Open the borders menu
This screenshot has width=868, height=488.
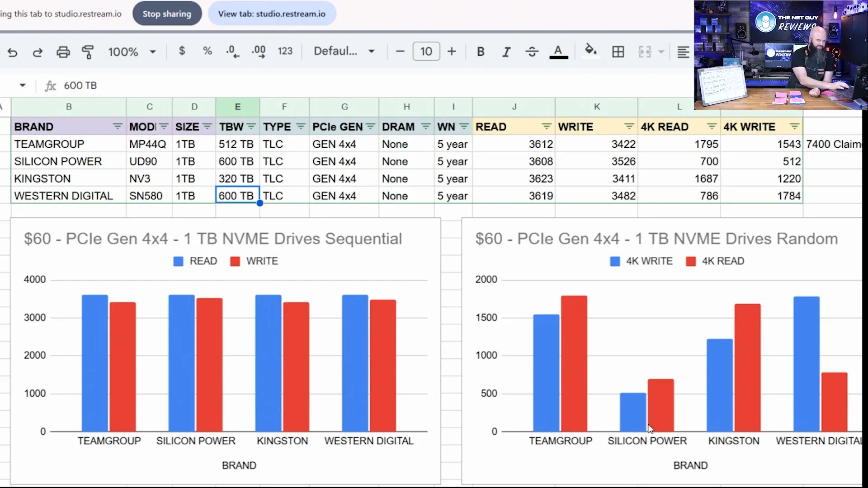point(618,52)
